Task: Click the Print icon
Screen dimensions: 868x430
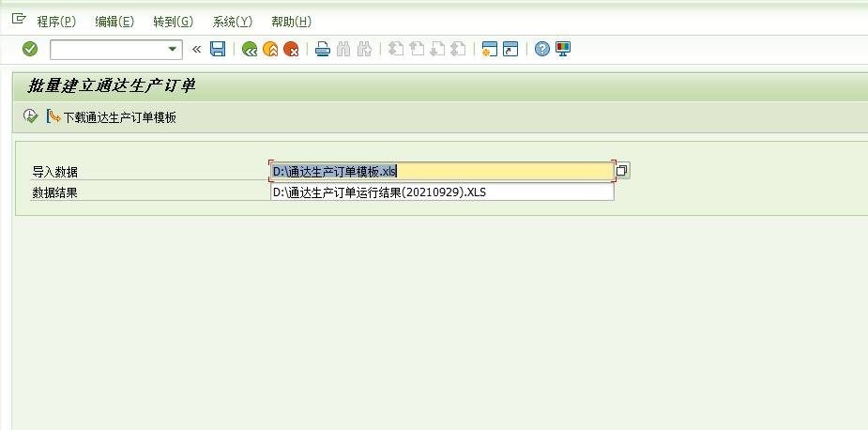Action: point(323,50)
